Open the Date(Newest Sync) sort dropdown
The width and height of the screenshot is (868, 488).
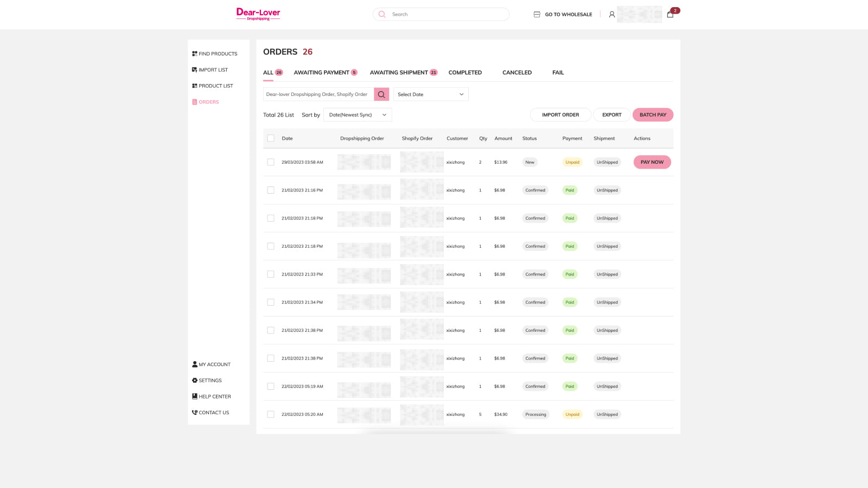tap(358, 115)
